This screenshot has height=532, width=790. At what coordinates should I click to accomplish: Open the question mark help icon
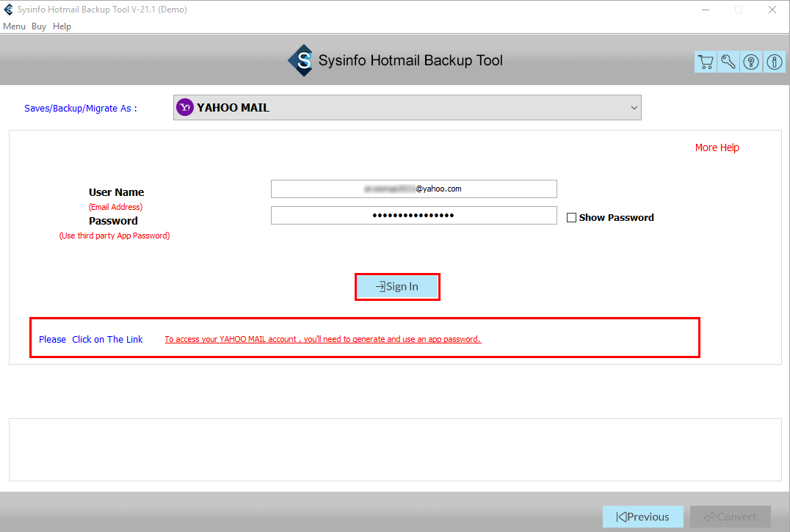click(751, 62)
